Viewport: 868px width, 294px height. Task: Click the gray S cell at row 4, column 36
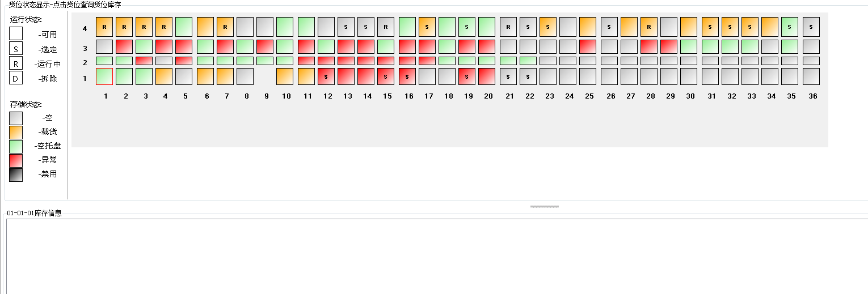(811, 27)
